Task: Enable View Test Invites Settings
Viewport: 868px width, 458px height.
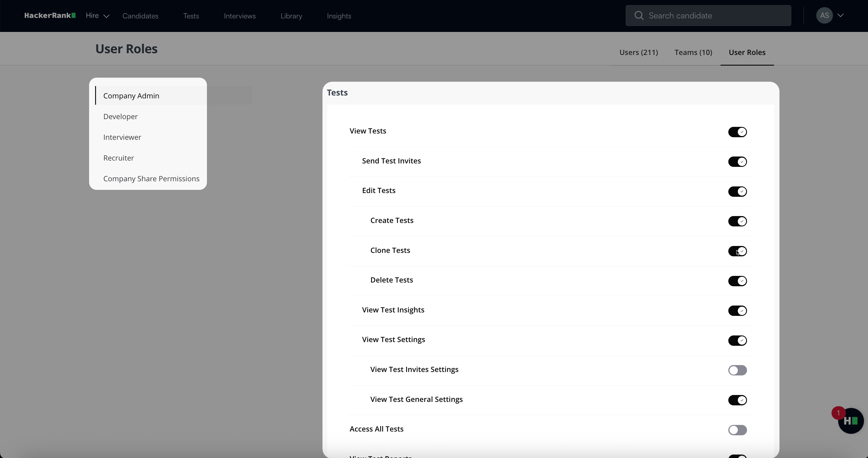Action: click(x=737, y=370)
